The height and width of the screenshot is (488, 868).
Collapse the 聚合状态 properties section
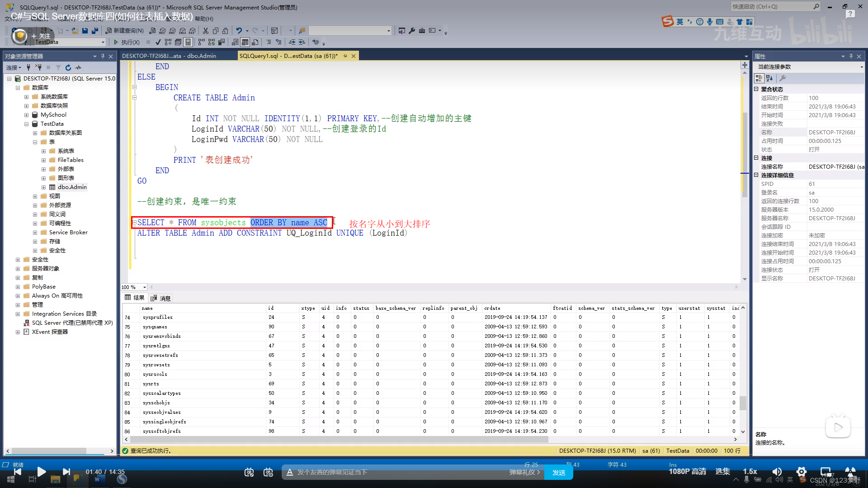click(x=756, y=89)
